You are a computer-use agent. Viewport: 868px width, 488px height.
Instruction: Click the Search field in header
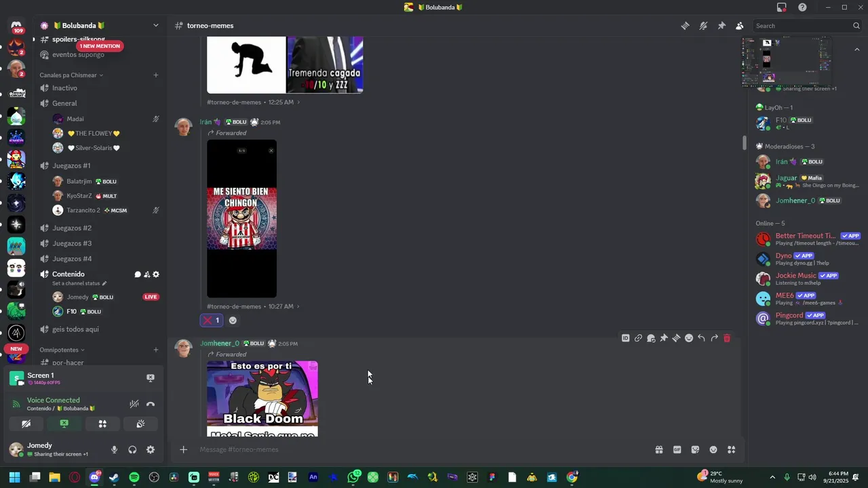point(807,26)
